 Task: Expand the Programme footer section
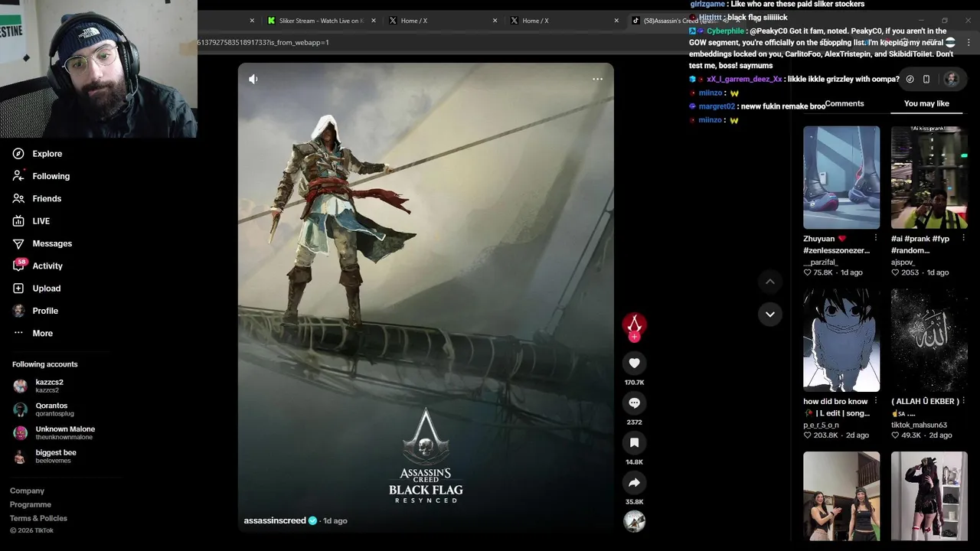(x=31, y=504)
